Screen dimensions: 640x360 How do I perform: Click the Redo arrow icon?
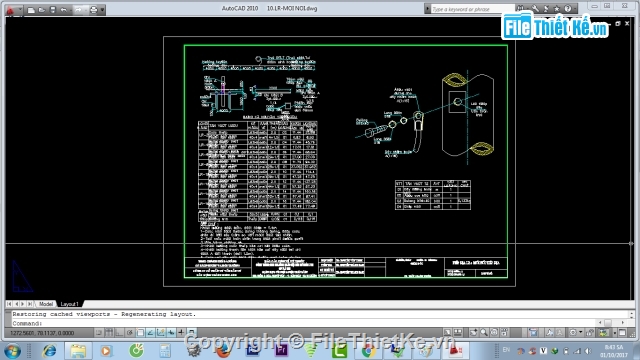[78, 10]
